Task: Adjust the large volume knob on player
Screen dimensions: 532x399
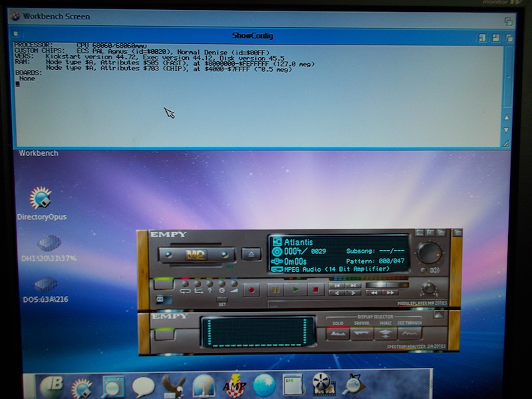Action: pos(430,253)
